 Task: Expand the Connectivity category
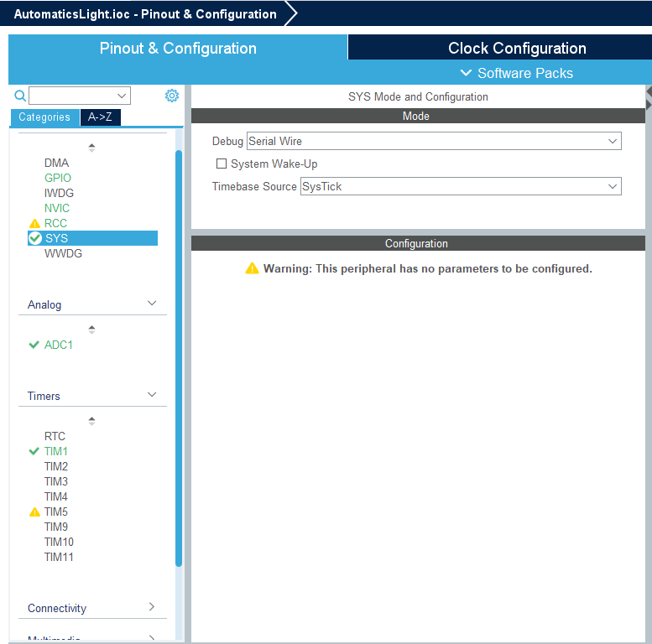click(152, 607)
